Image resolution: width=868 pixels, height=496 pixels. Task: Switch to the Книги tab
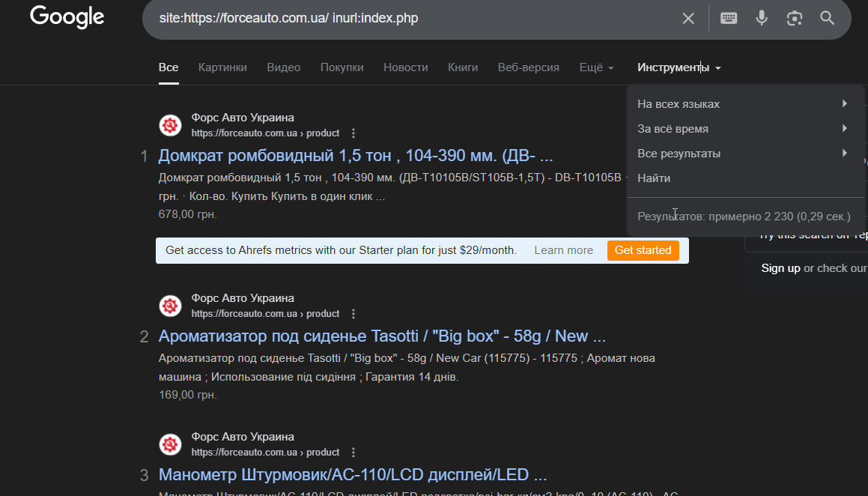[x=463, y=67]
